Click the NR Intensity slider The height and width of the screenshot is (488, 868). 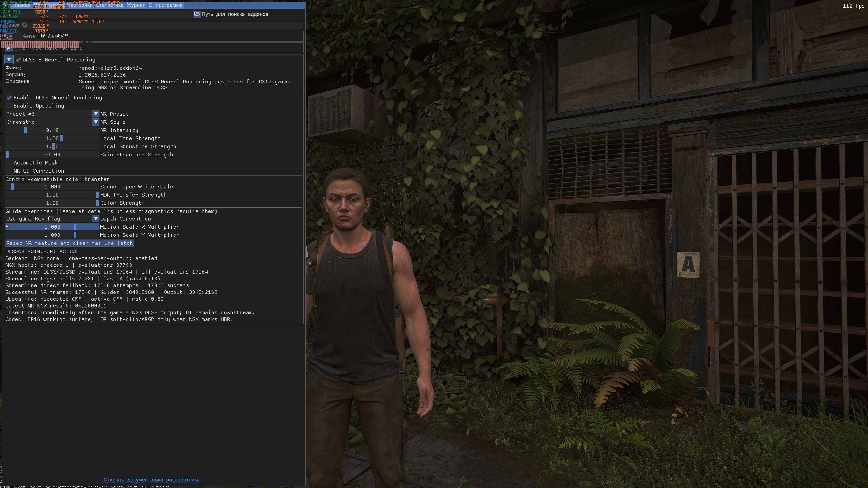52,130
